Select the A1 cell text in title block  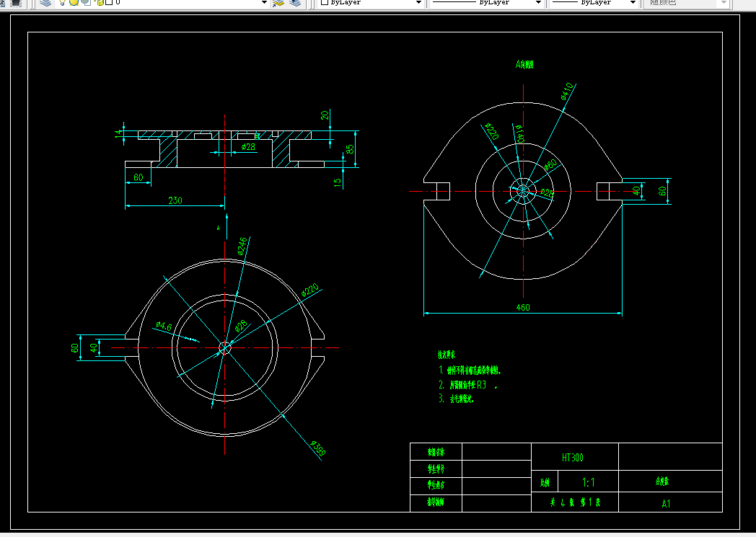click(666, 504)
